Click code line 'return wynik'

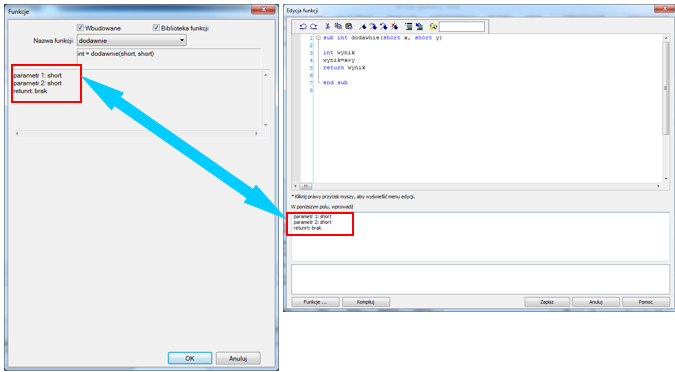[344, 68]
